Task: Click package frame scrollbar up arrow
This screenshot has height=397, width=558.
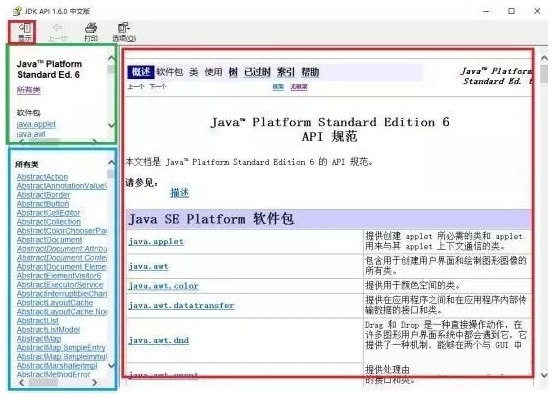Action: [x=111, y=58]
